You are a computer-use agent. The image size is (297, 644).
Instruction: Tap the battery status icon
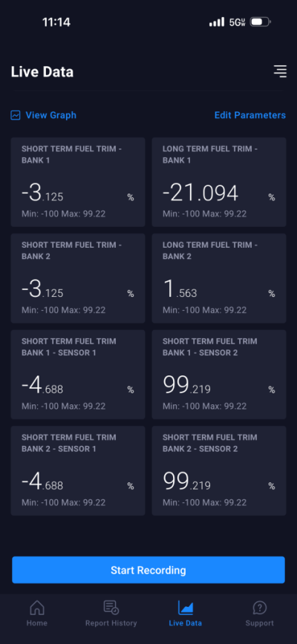click(x=261, y=22)
